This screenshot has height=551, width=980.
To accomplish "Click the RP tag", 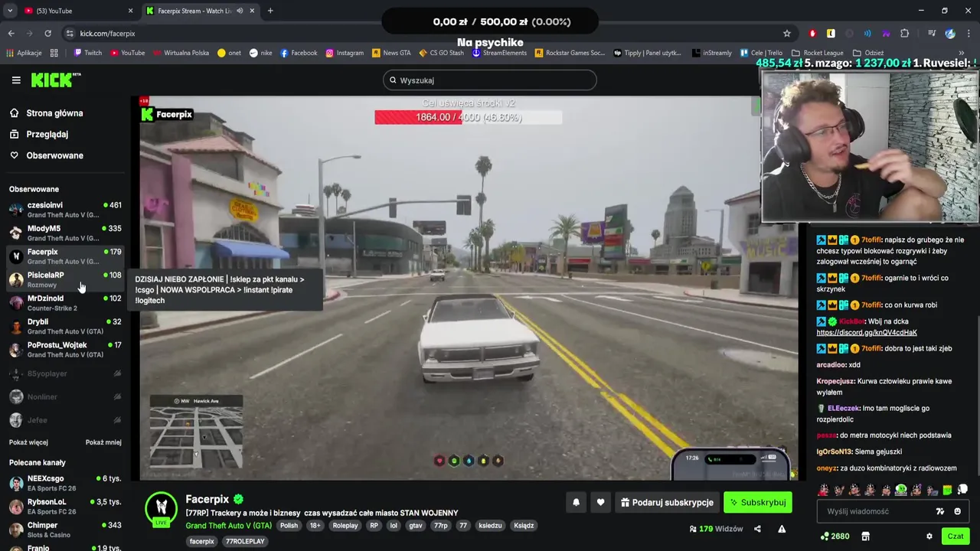I will coord(374,526).
